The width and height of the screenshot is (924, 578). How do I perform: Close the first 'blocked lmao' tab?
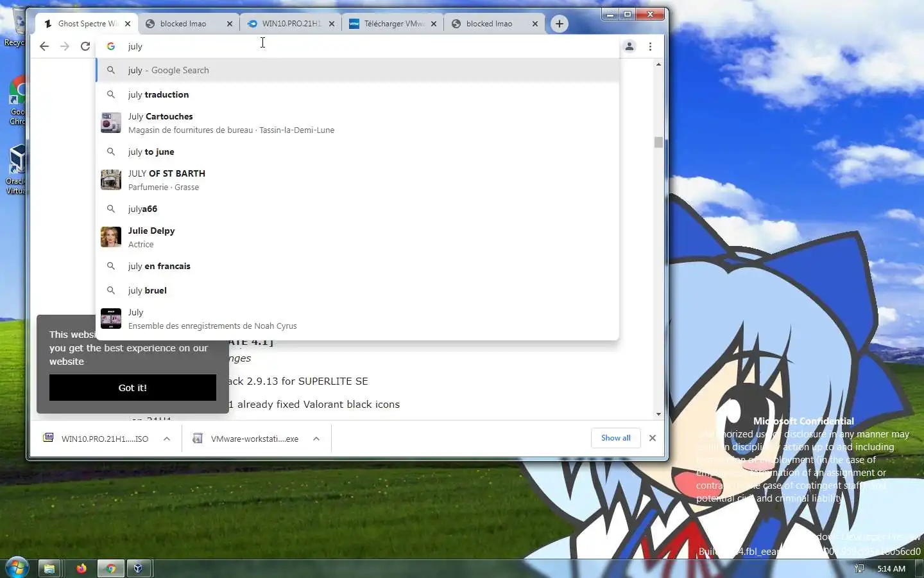coord(230,24)
